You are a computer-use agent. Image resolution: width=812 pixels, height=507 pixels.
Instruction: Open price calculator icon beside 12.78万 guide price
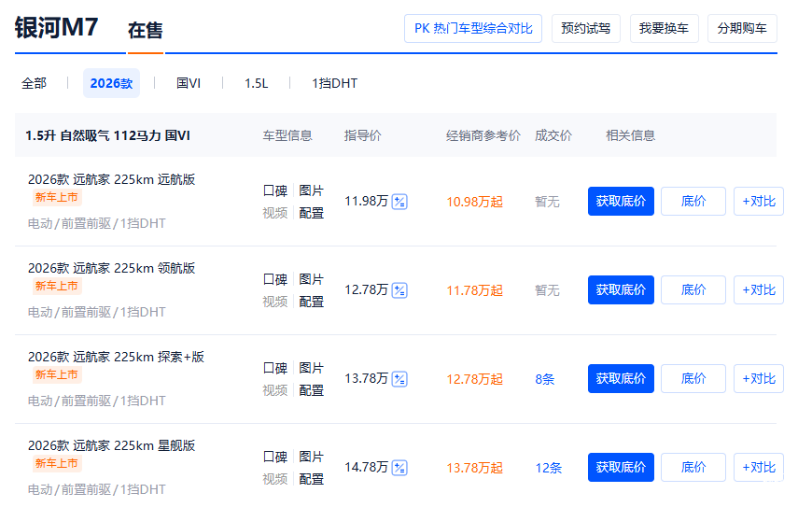399,290
